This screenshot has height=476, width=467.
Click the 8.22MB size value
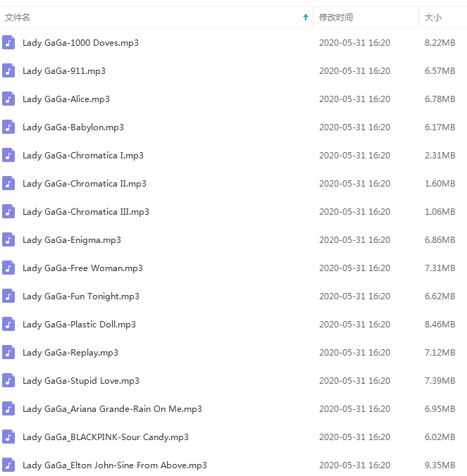click(x=440, y=43)
